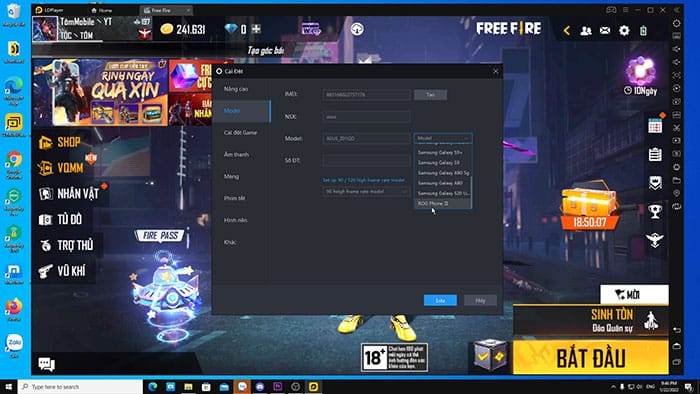Click the blue Lưu save button
This screenshot has height=394, width=700.
pos(440,300)
